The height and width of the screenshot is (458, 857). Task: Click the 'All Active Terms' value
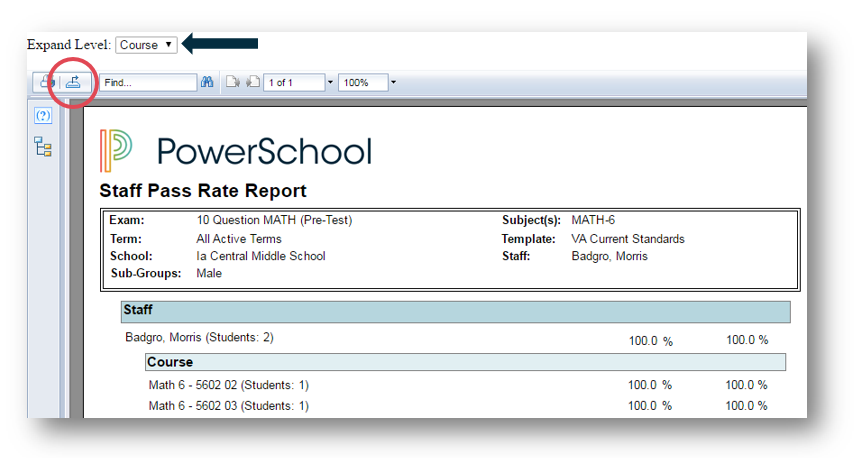239,239
